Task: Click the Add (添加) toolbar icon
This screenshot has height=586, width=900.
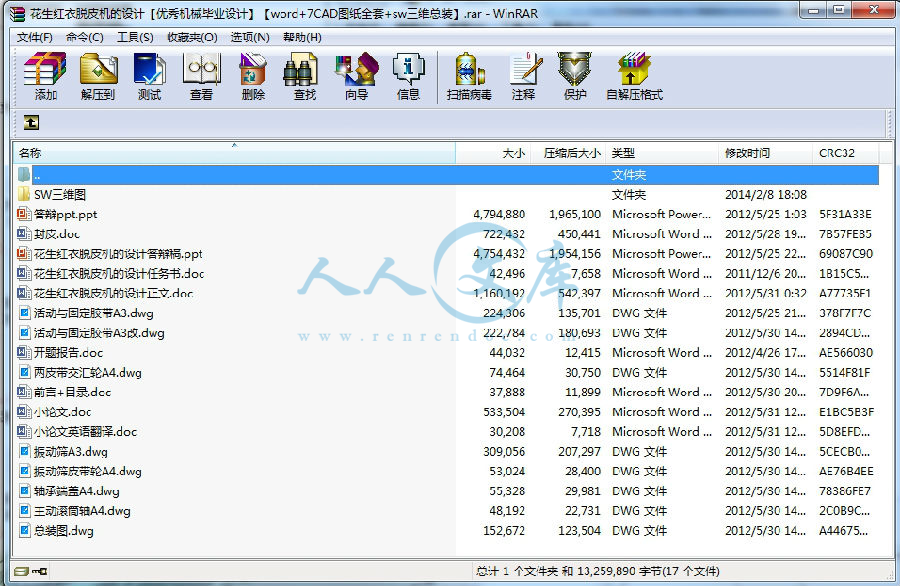Action: 45,76
